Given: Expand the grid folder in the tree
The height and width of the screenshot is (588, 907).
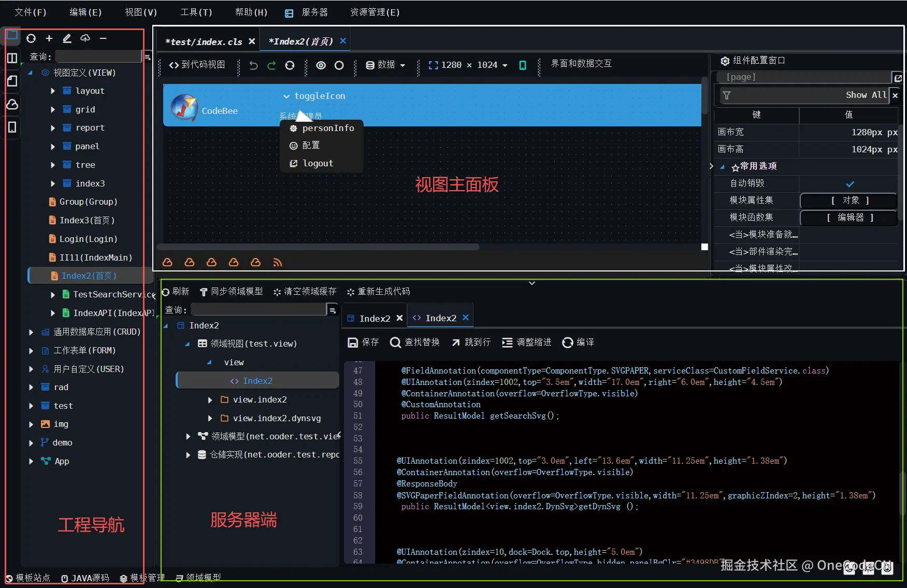Looking at the screenshot, I should [53, 110].
